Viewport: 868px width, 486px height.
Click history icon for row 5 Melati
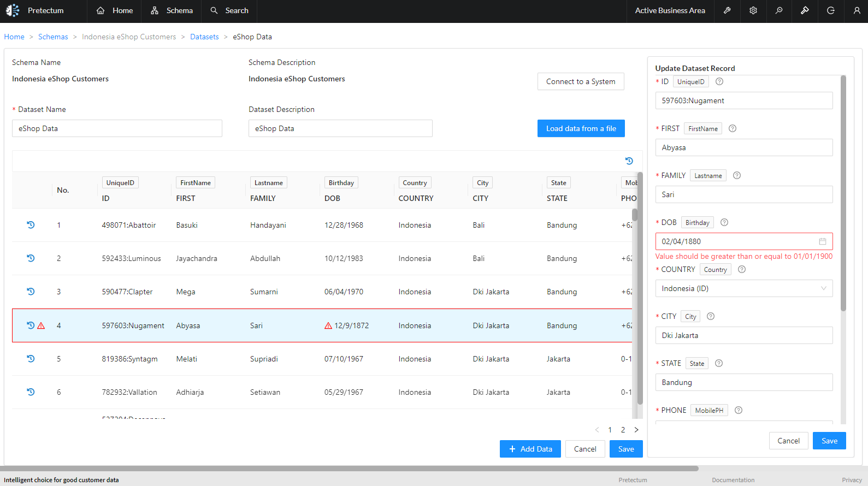coord(31,359)
